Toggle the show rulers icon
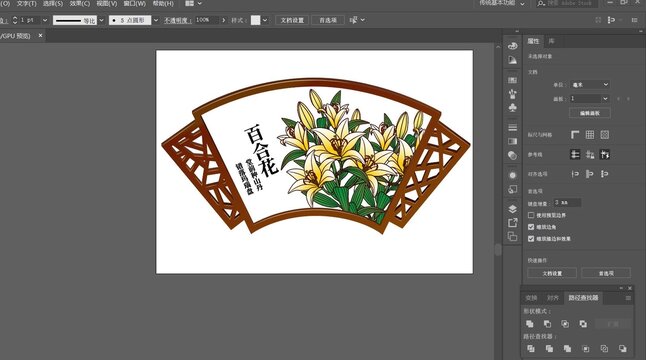Image resolution: width=646 pixels, height=360 pixels. 575,135
